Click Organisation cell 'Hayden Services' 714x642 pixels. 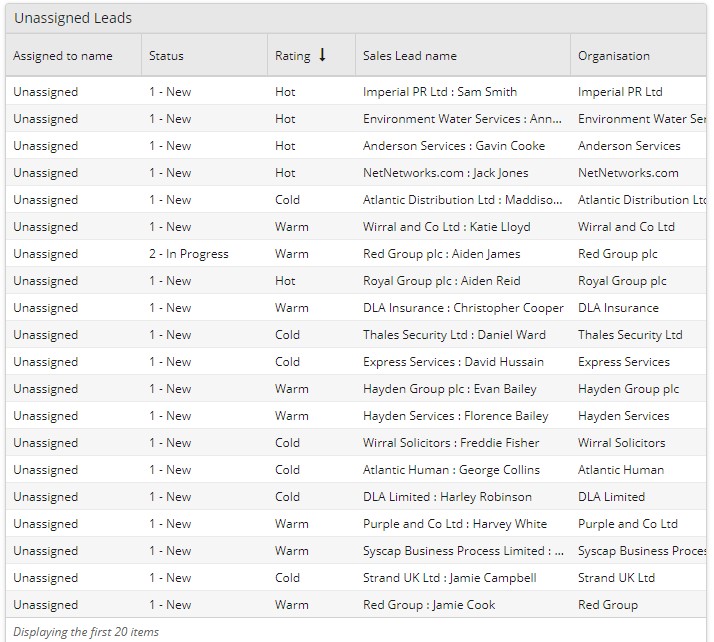(x=624, y=416)
